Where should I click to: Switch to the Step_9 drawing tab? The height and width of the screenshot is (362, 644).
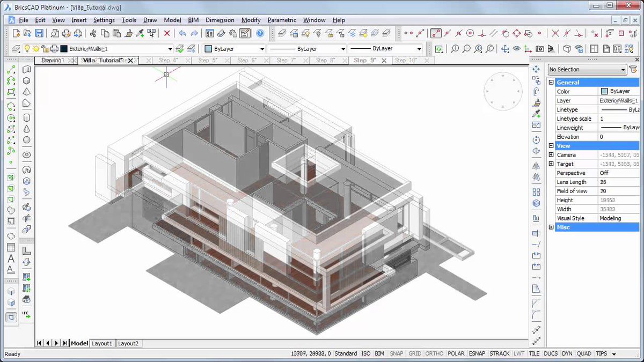point(365,61)
